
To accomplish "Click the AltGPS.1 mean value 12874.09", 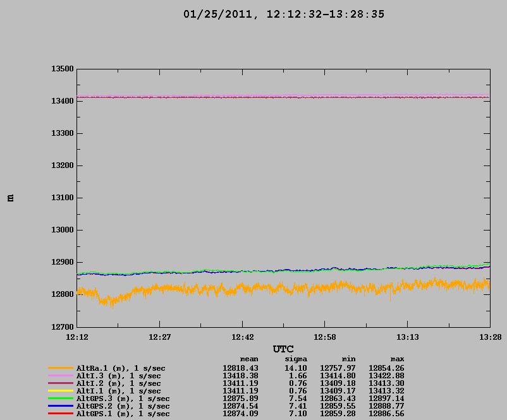I will point(240,414).
